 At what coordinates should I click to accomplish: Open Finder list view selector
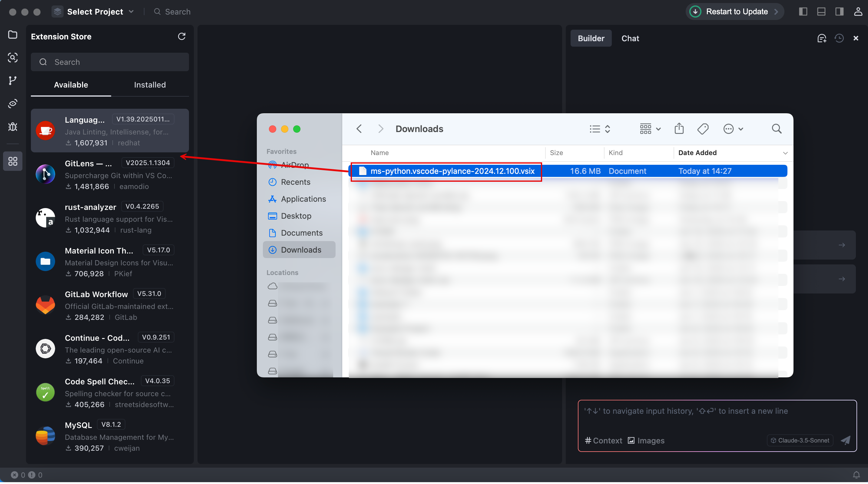[x=600, y=129]
